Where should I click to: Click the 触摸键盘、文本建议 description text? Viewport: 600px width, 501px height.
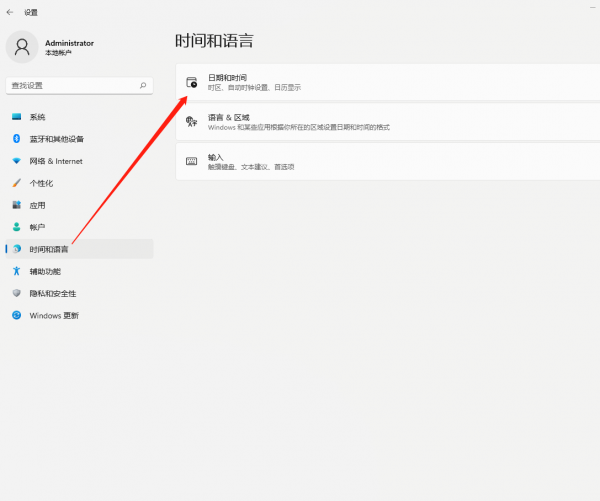[x=251, y=167]
